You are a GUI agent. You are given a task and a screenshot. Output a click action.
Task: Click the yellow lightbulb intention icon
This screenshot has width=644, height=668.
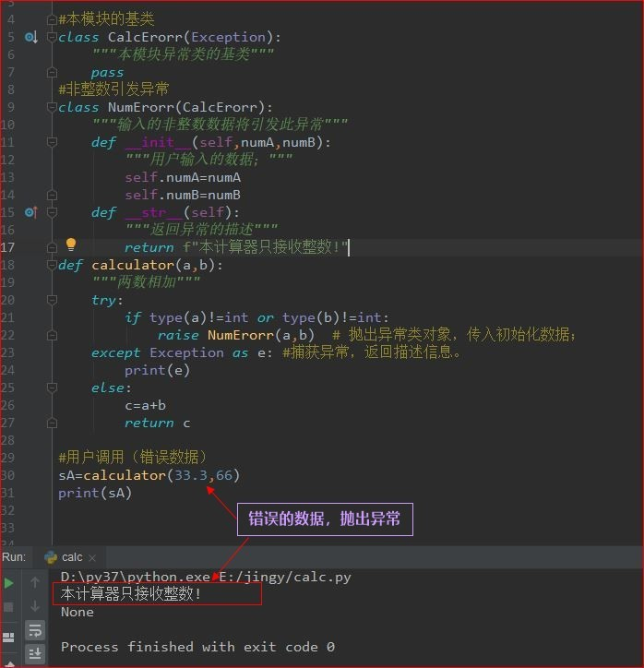point(70,245)
